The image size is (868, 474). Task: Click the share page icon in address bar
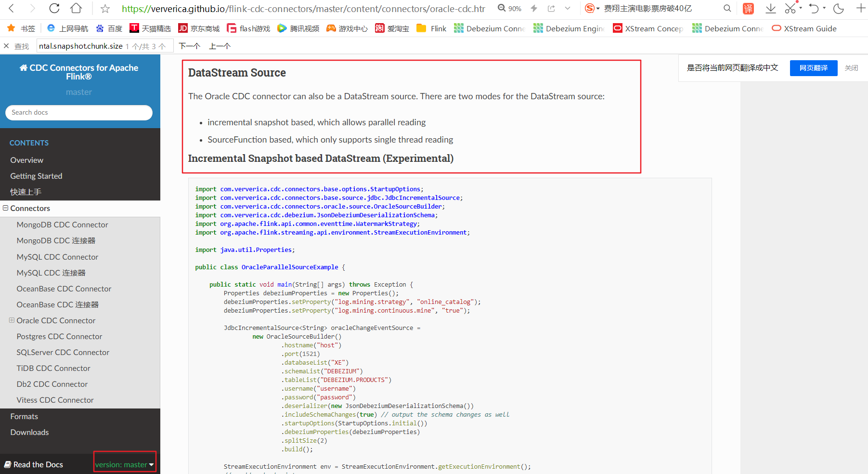click(x=551, y=8)
